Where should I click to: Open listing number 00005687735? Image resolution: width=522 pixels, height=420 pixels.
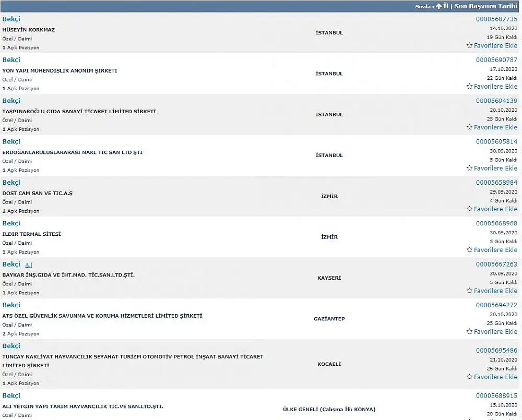tap(497, 19)
